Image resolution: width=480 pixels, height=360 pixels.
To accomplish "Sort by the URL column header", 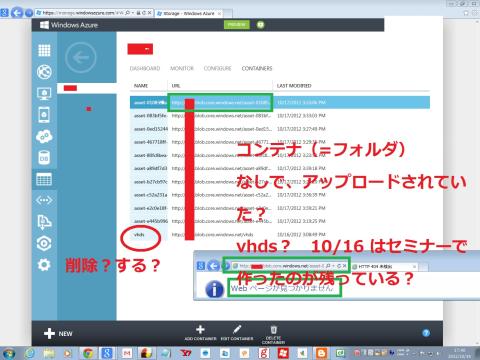I will [x=176, y=86].
